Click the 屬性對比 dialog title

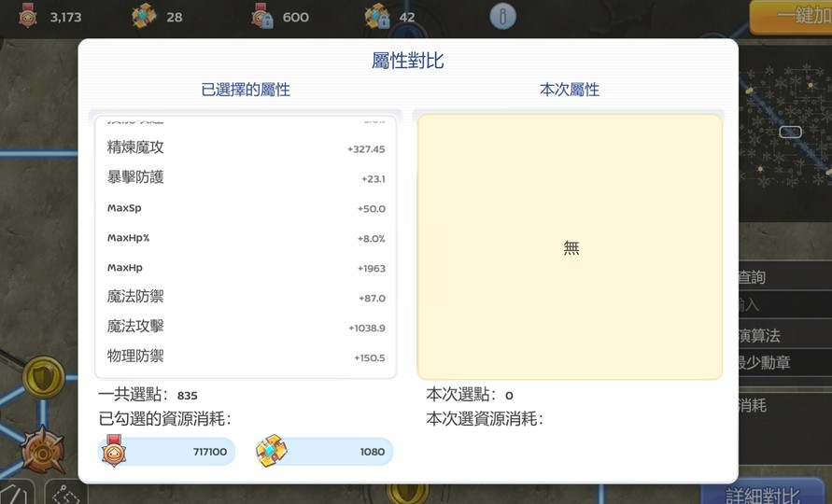click(407, 61)
